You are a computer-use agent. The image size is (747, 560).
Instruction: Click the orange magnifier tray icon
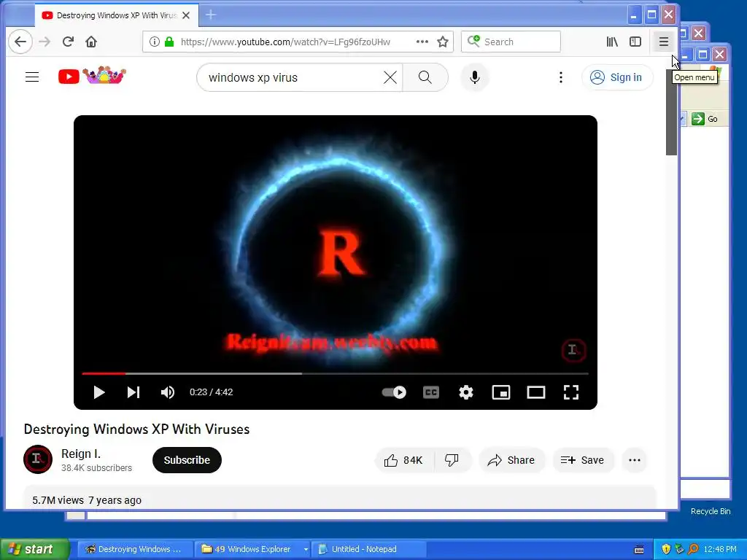(x=693, y=550)
